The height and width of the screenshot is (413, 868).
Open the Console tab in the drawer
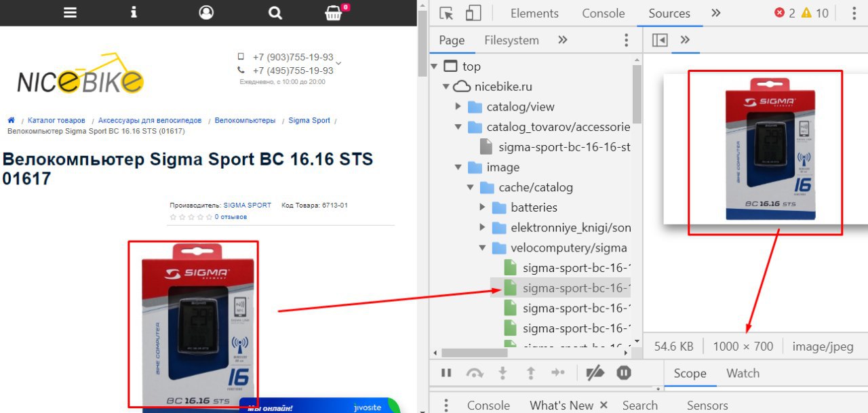tap(488, 405)
